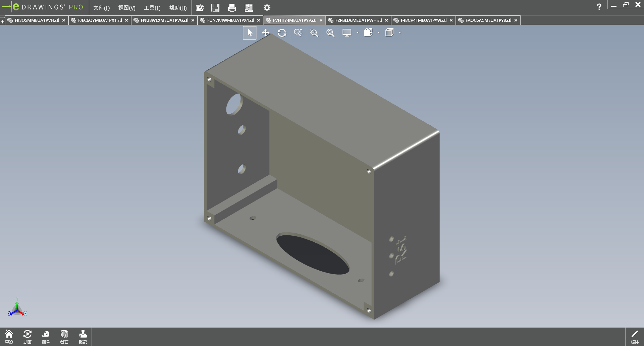Click the add new tab plus button
The height and width of the screenshot is (346, 644).
[x=2, y=22]
